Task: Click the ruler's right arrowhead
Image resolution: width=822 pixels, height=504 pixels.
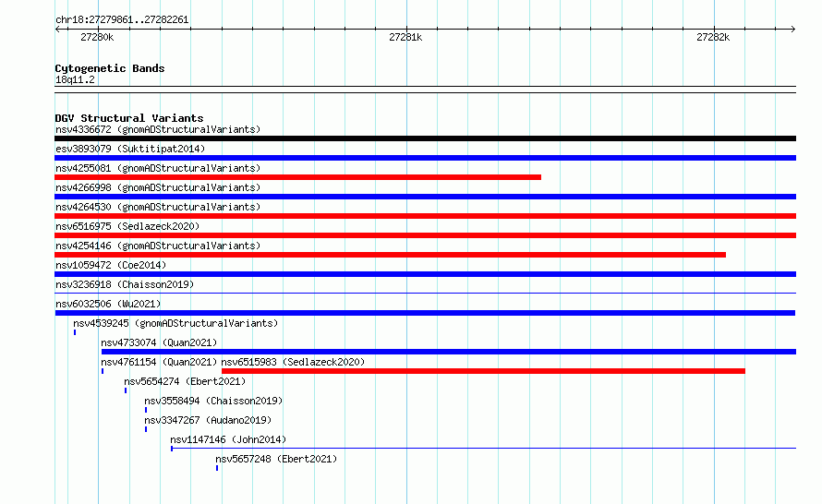Action: pos(793,30)
